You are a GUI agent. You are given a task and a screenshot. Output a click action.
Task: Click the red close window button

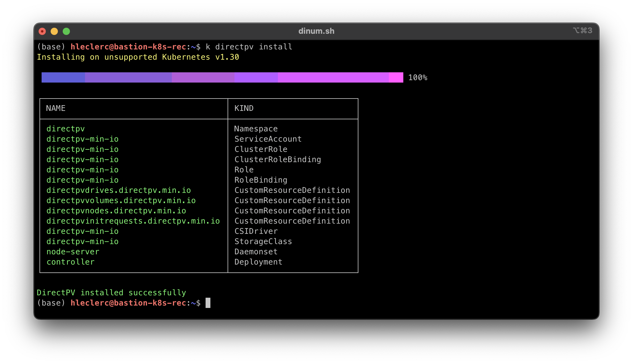43,31
